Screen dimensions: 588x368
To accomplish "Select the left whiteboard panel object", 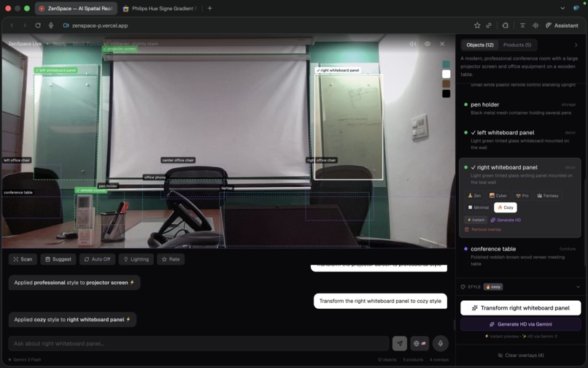I will [519, 139].
